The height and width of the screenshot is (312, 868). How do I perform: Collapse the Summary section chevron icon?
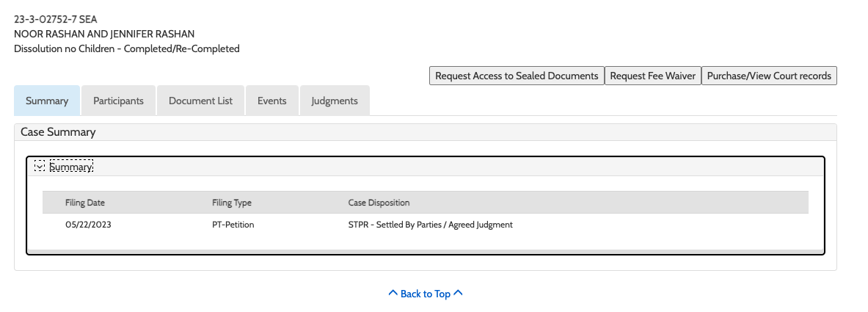point(40,167)
